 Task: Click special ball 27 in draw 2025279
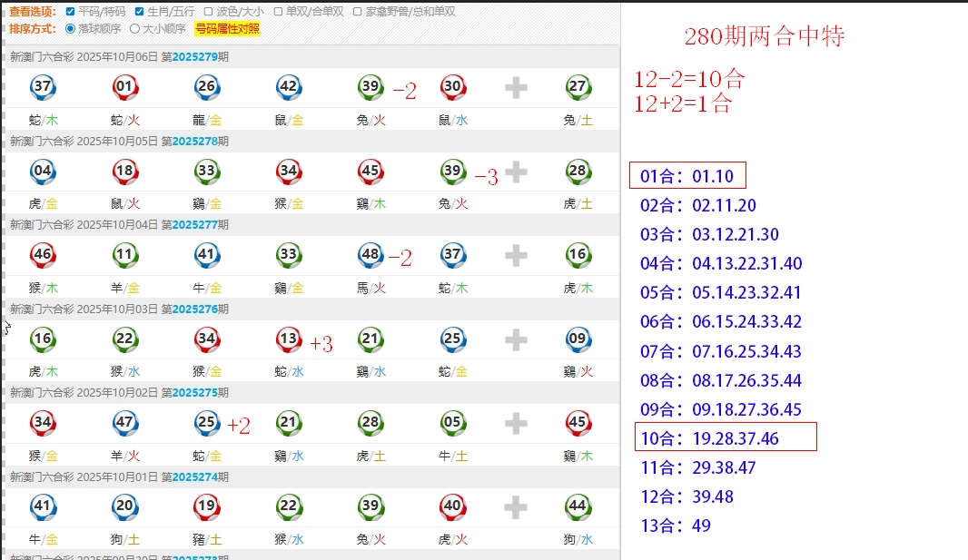[x=578, y=87]
